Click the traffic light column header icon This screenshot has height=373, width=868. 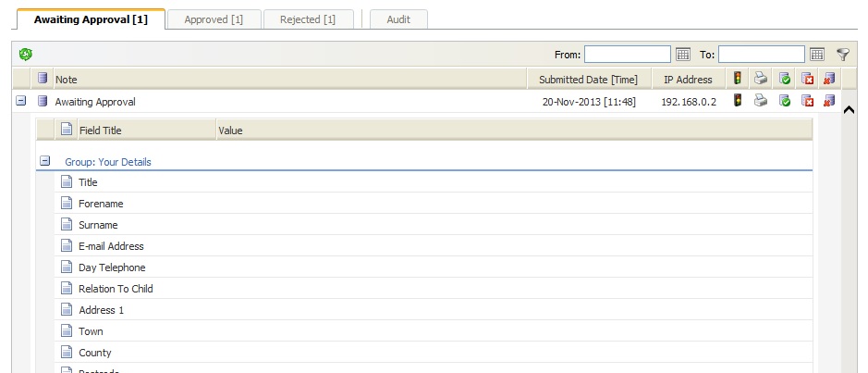(738, 79)
